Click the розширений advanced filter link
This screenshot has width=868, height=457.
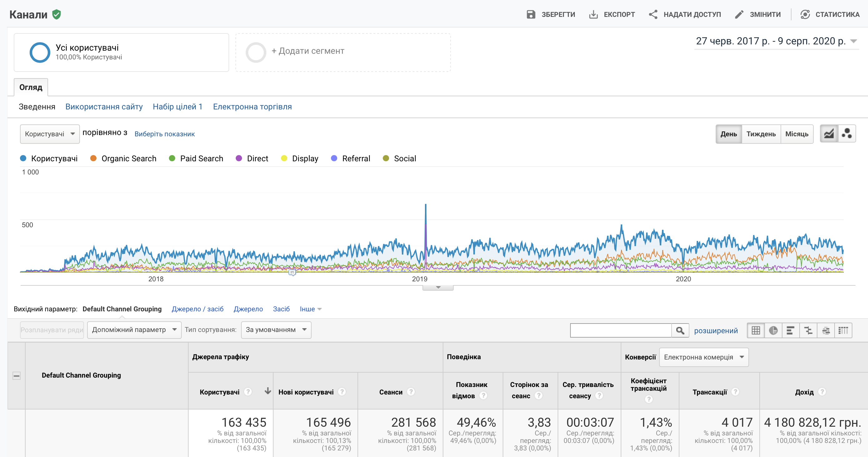coord(716,330)
